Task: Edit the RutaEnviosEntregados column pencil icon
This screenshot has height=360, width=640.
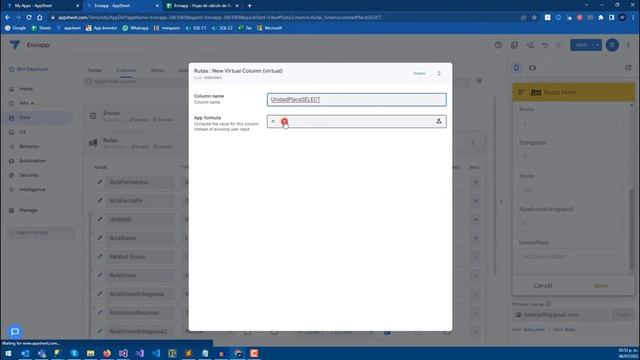Action: click(100, 294)
